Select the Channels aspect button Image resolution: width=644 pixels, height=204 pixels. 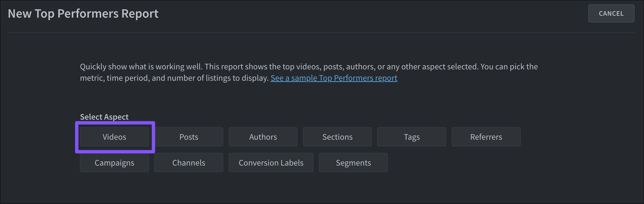(x=189, y=163)
